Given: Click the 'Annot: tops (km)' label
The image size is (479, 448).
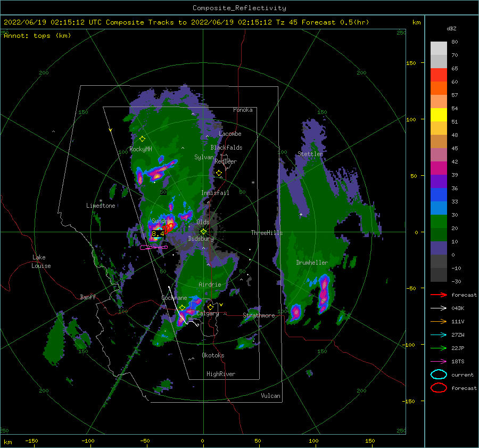Looking at the screenshot, I should 37,36.
